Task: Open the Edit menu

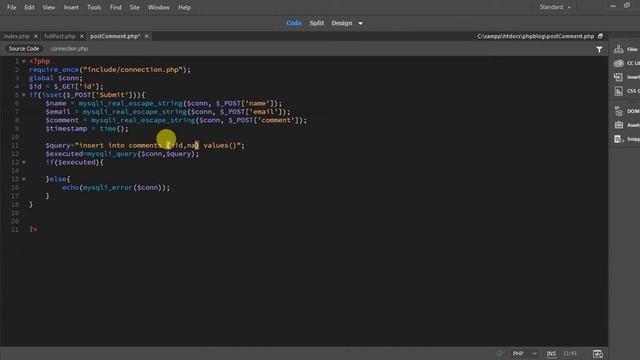Action: pos(29,7)
